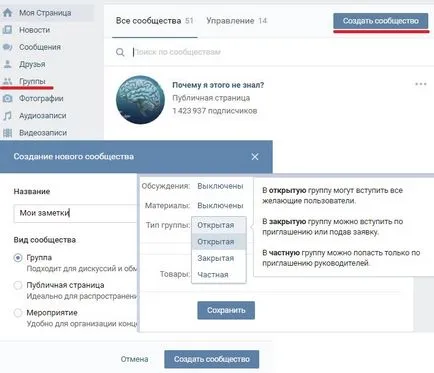Click the Сообщения chat bubble icon
434x373 pixels.
(x=7, y=47)
